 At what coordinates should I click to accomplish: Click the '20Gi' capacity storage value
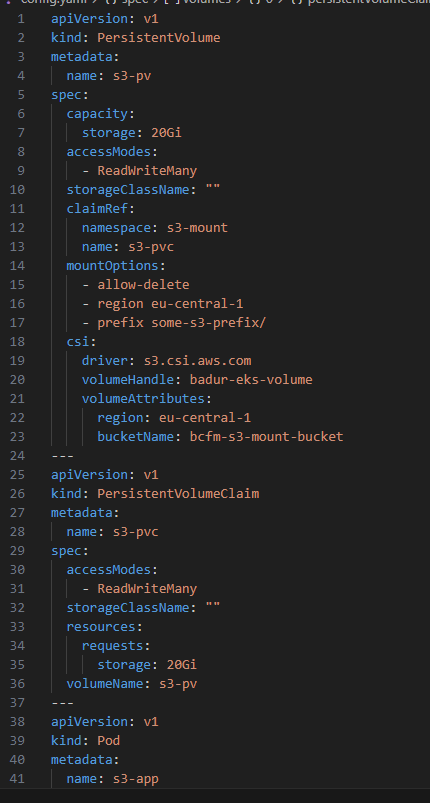[166, 133]
